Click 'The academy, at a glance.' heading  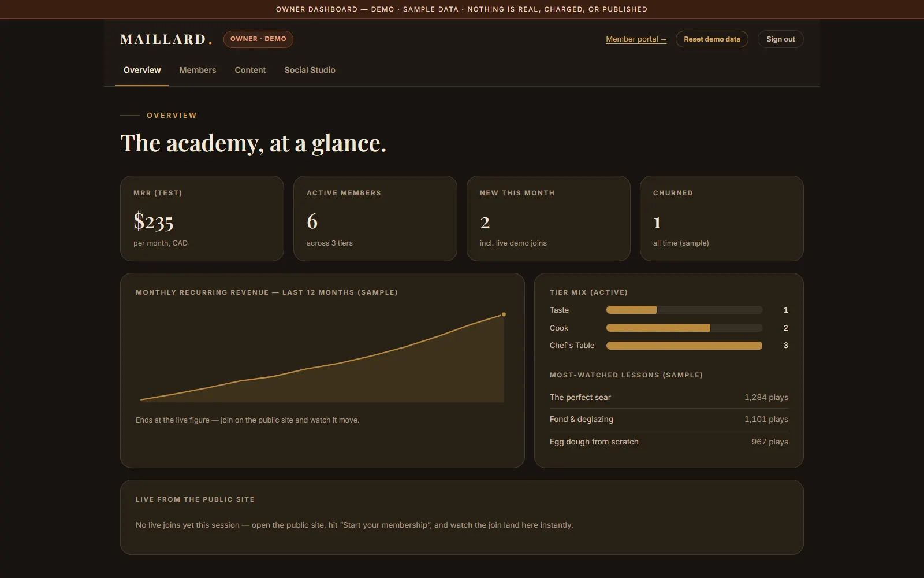coord(253,143)
